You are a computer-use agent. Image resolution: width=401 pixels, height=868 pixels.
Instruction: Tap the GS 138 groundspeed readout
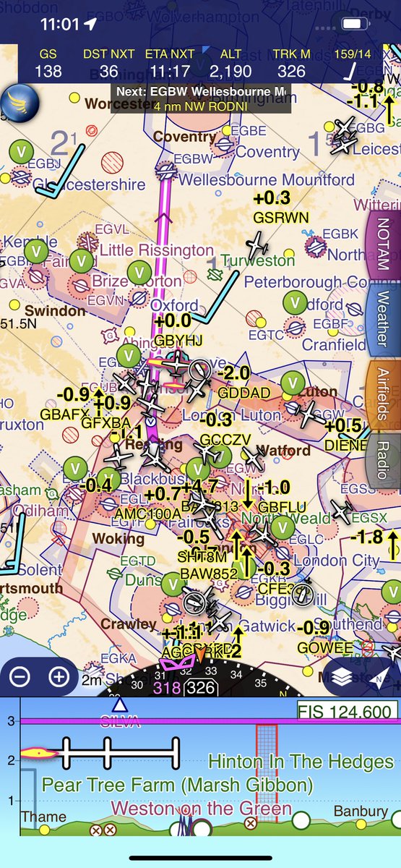click(48, 64)
